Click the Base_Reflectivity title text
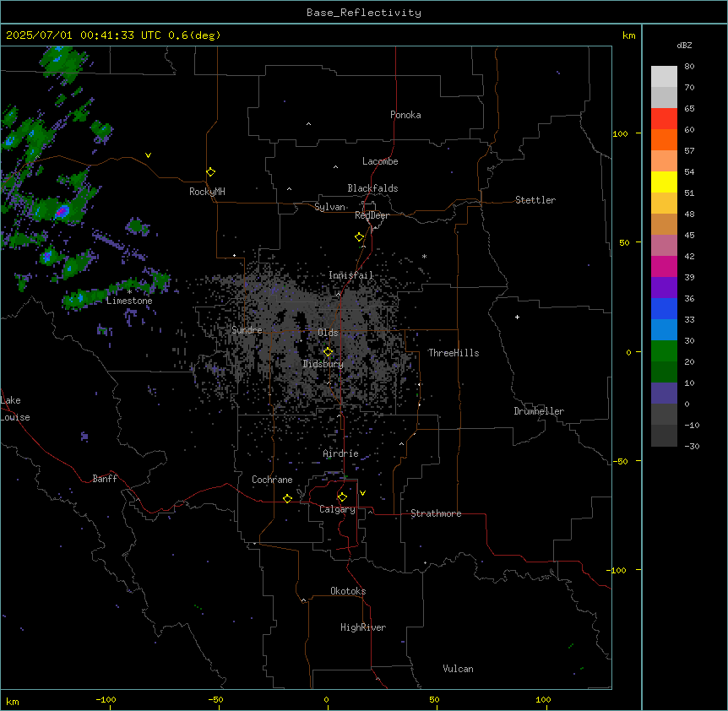This screenshot has width=728, height=711. pos(364,13)
